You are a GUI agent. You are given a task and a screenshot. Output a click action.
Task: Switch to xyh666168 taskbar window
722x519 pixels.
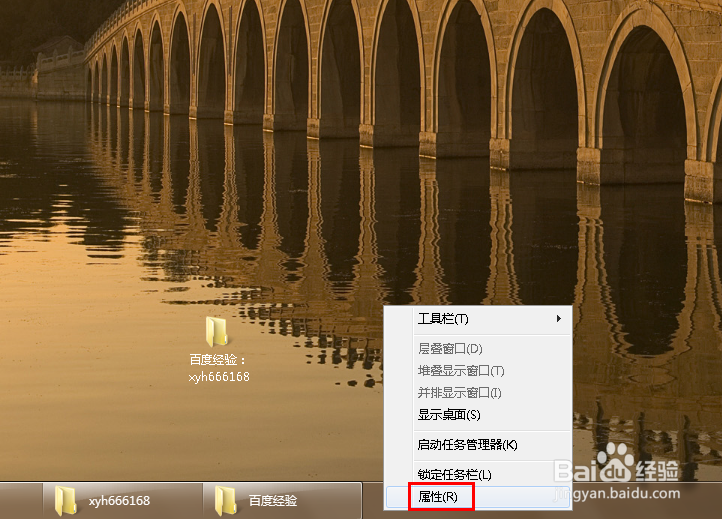click(x=122, y=501)
